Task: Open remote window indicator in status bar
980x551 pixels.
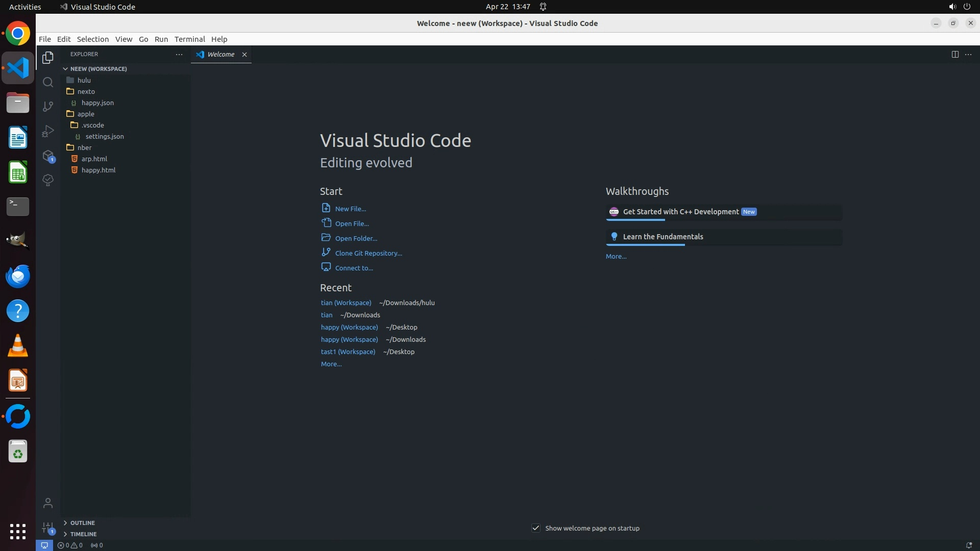Action: point(44,545)
